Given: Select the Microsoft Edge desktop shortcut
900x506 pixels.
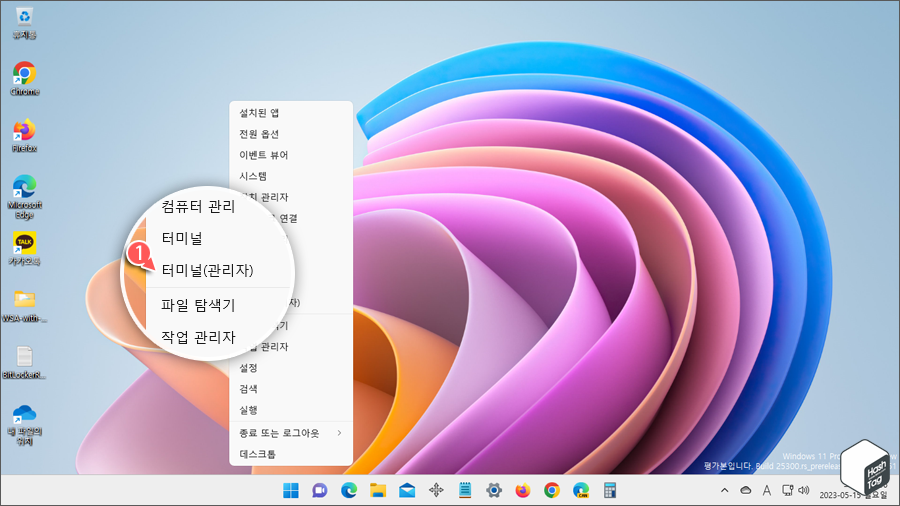Looking at the screenshot, I should coord(24,197).
